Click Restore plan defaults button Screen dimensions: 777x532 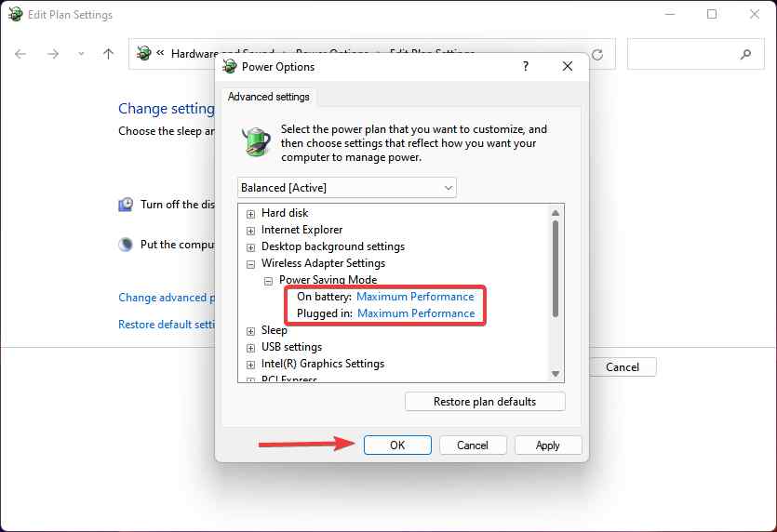[x=485, y=402]
